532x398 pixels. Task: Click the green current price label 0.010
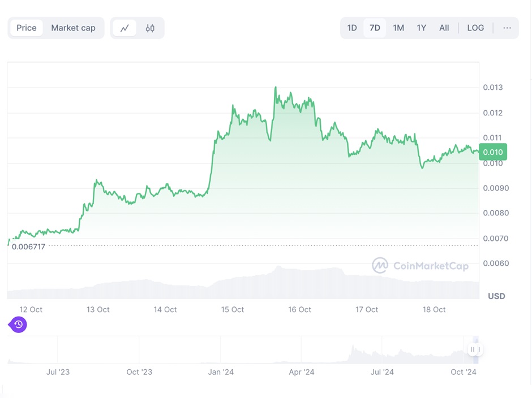click(x=492, y=152)
